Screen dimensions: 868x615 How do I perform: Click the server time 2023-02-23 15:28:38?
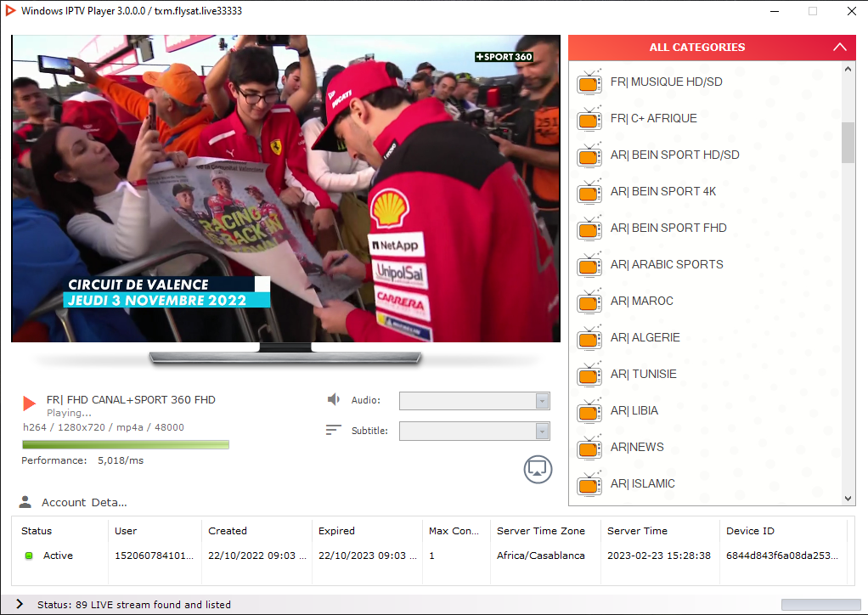(x=659, y=556)
